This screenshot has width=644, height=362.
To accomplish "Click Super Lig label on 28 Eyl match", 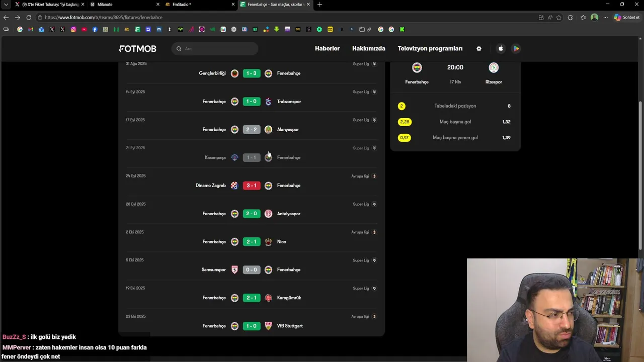I will coord(361,204).
